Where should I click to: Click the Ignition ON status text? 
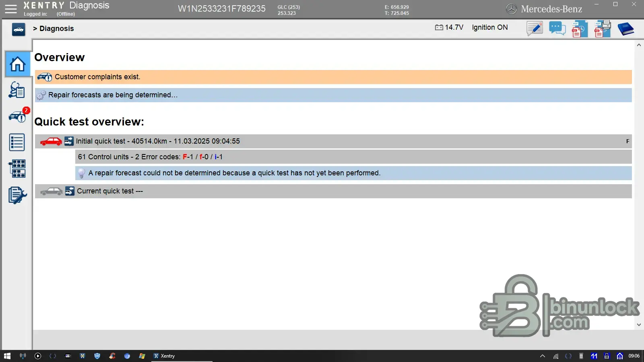tap(490, 27)
